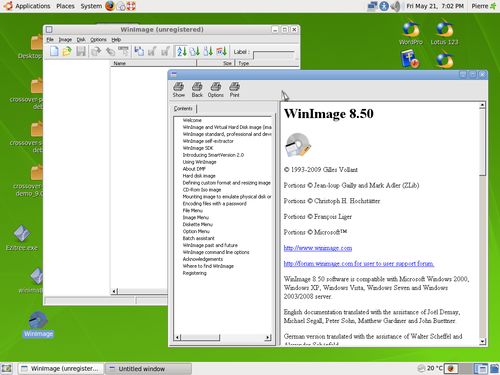Open the WinImage desktop shortcut
The image size is (500, 375).
(x=38, y=324)
